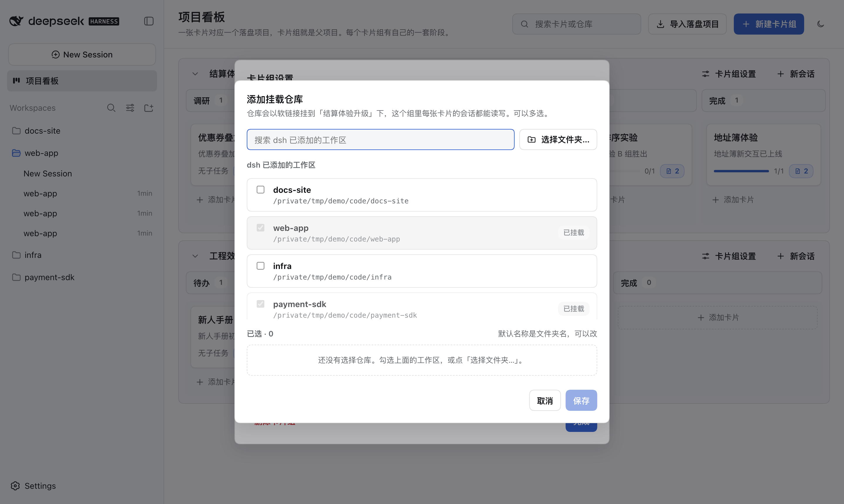
Task: Open workspace filter settings icon
Action: click(x=130, y=108)
